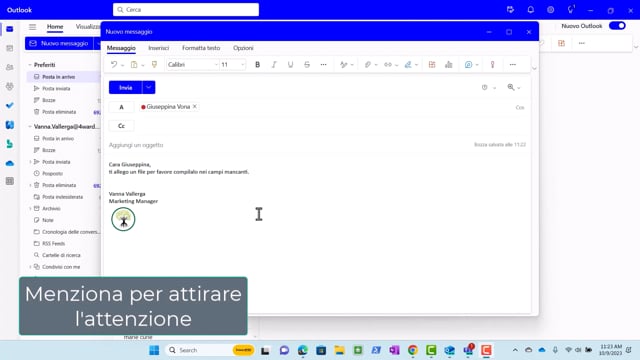Open more formatting options ellipsis

[323, 64]
